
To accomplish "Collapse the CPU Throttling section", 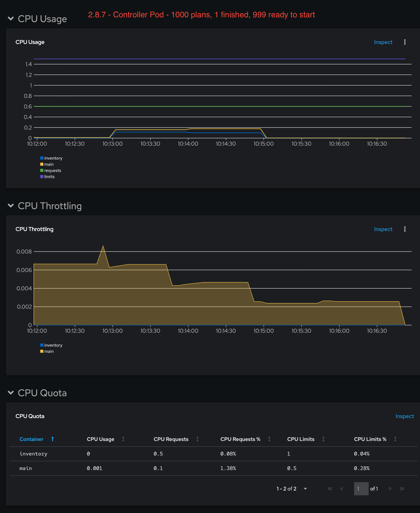I will 11,206.
